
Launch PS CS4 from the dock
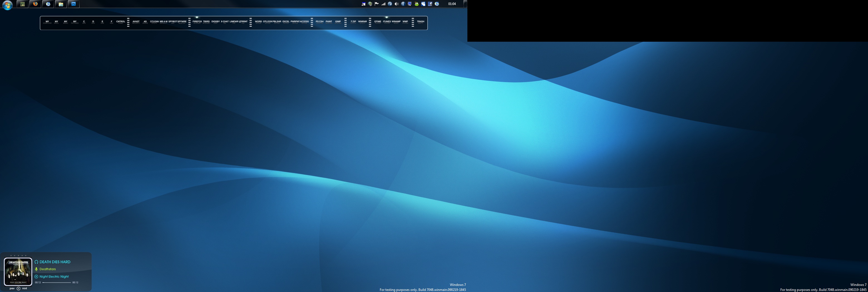coord(319,22)
